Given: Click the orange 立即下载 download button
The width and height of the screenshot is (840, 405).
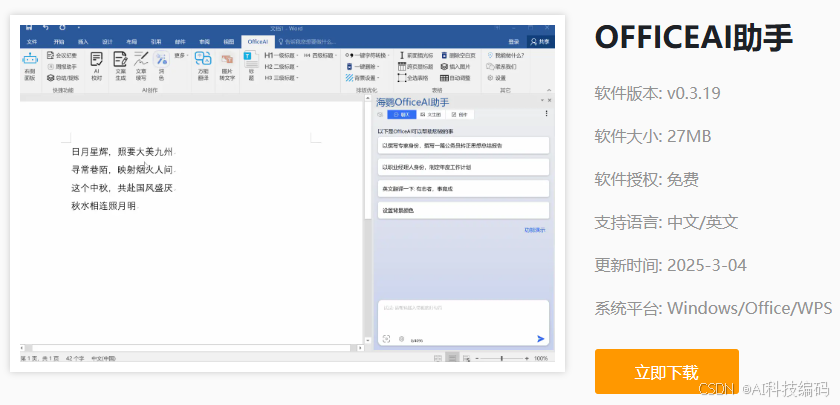Looking at the screenshot, I should 666,371.
